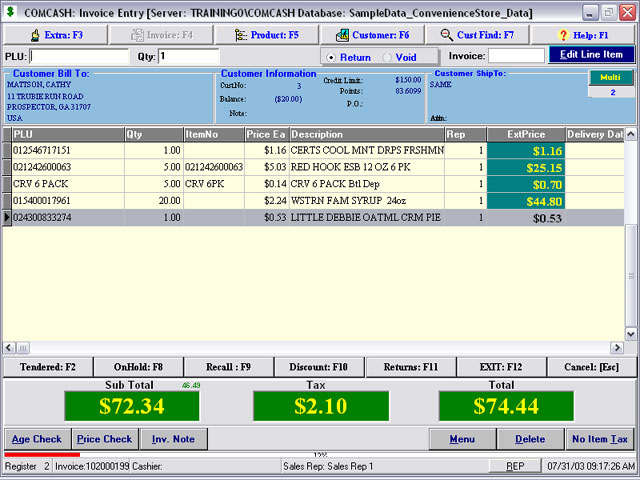Open Tendered F2 function
Screen dimensions: 640x480
click(x=48, y=367)
